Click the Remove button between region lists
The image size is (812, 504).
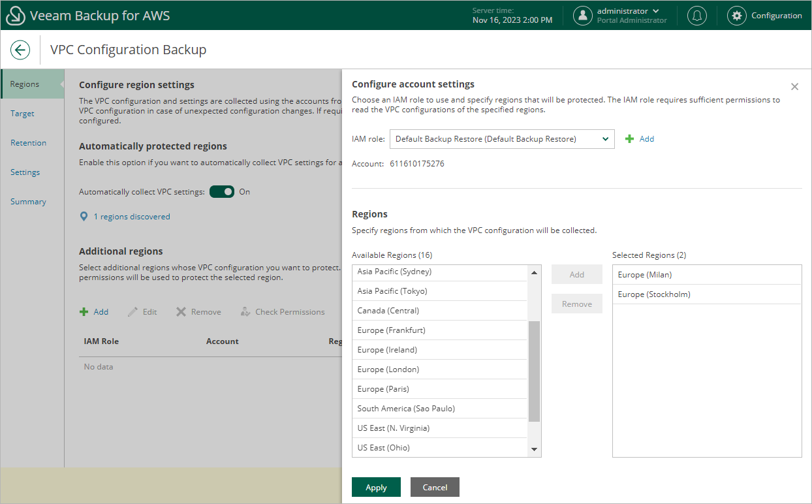(x=577, y=304)
